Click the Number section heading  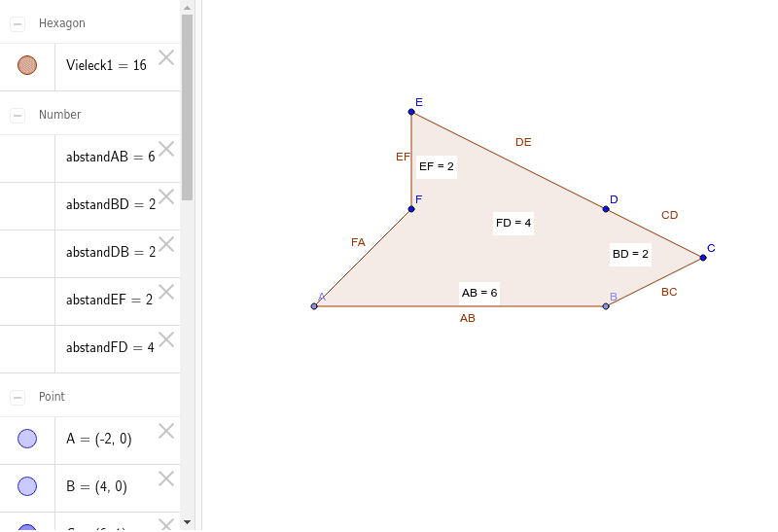pos(60,115)
